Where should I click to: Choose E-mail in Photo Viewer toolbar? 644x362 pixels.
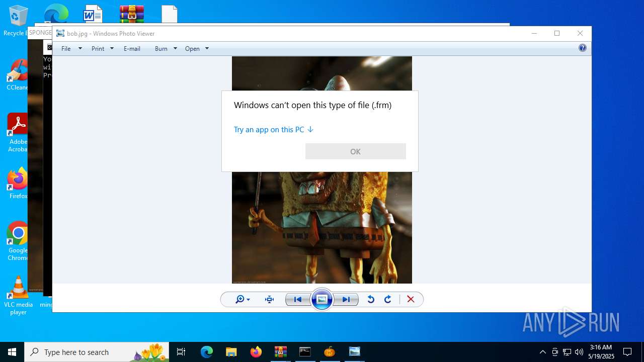pos(132,49)
